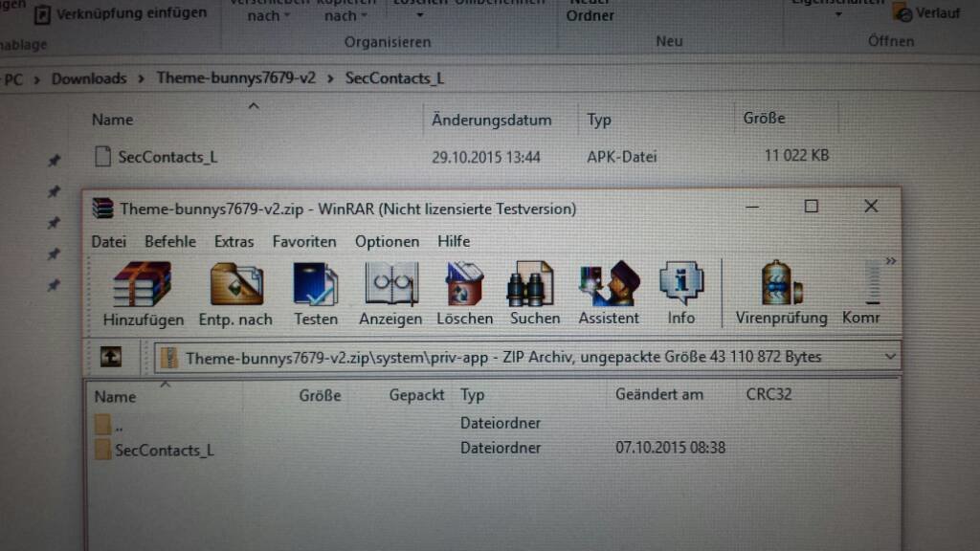Open the Datei menu

click(x=109, y=242)
